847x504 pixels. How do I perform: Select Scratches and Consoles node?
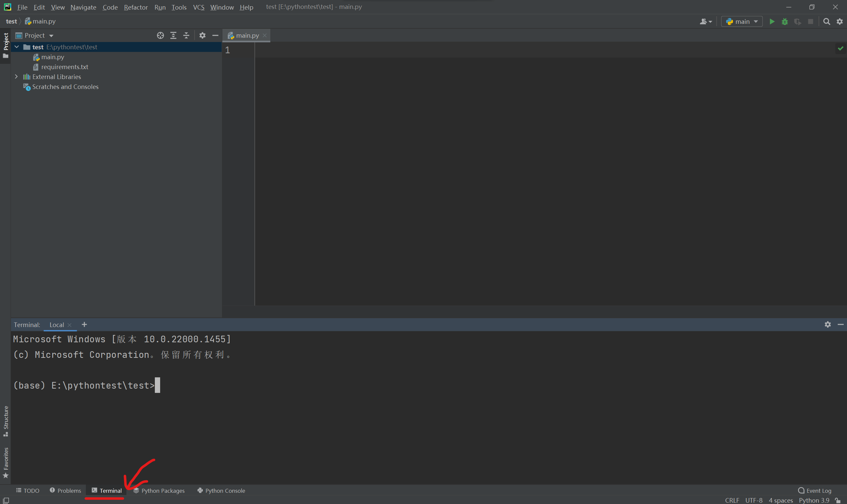tap(65, 87)
